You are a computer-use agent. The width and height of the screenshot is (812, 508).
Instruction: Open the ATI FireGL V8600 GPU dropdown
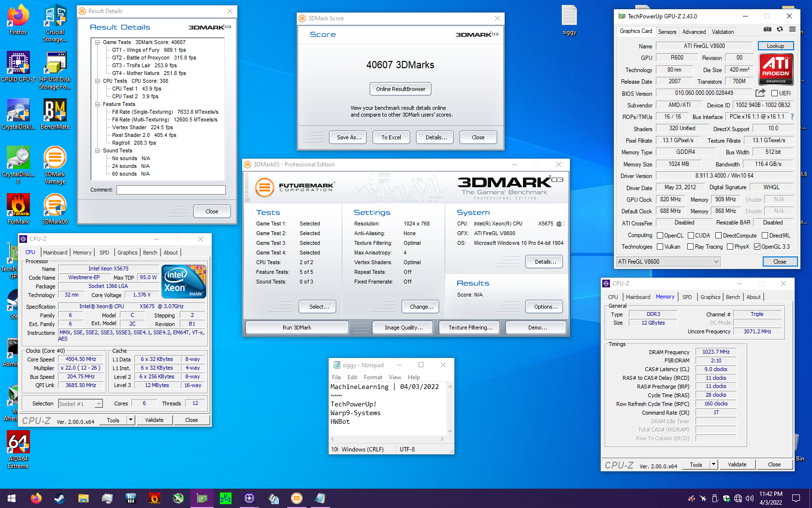[668, 262]
